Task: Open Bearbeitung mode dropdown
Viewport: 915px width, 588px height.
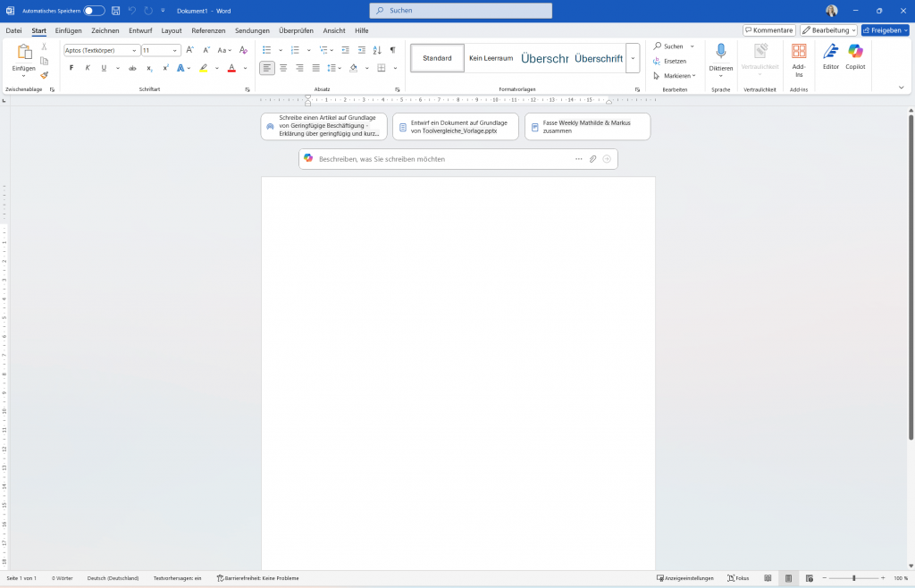Action: coord(828,30)
